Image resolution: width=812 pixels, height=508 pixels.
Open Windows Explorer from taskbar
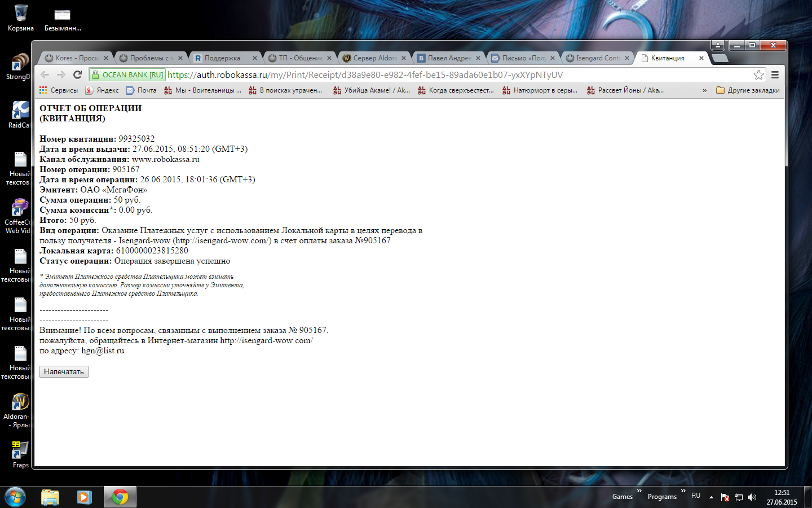[50, 497]
